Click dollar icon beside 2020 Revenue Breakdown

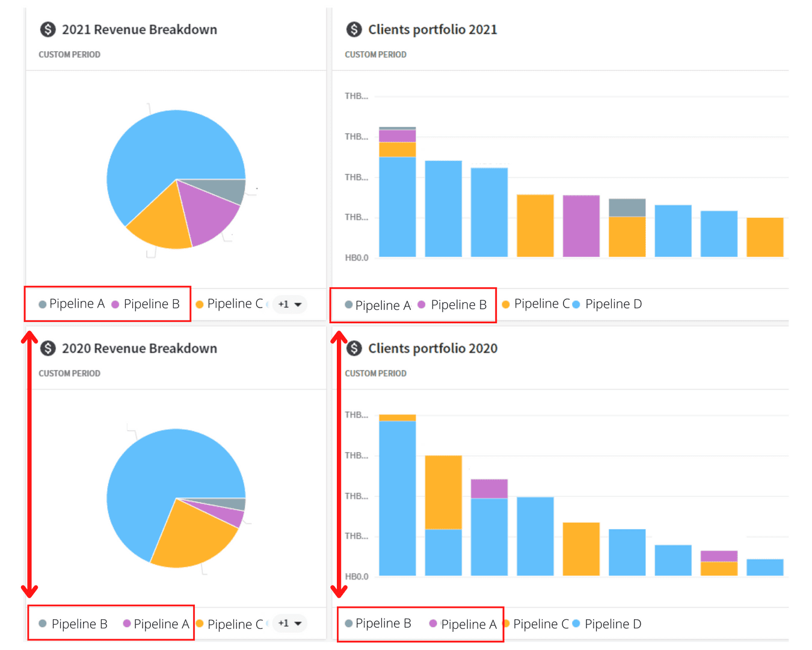pyautogui.click(x=48, y=348)
